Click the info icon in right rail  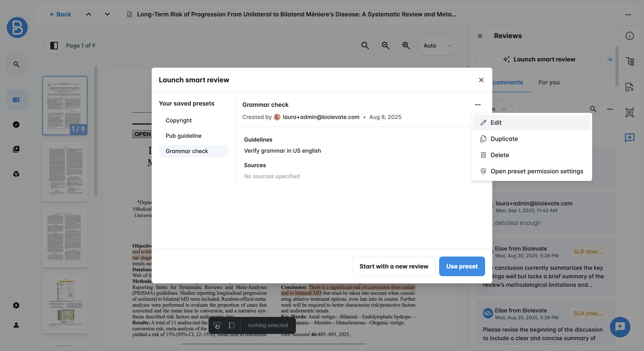coord(630,36)
